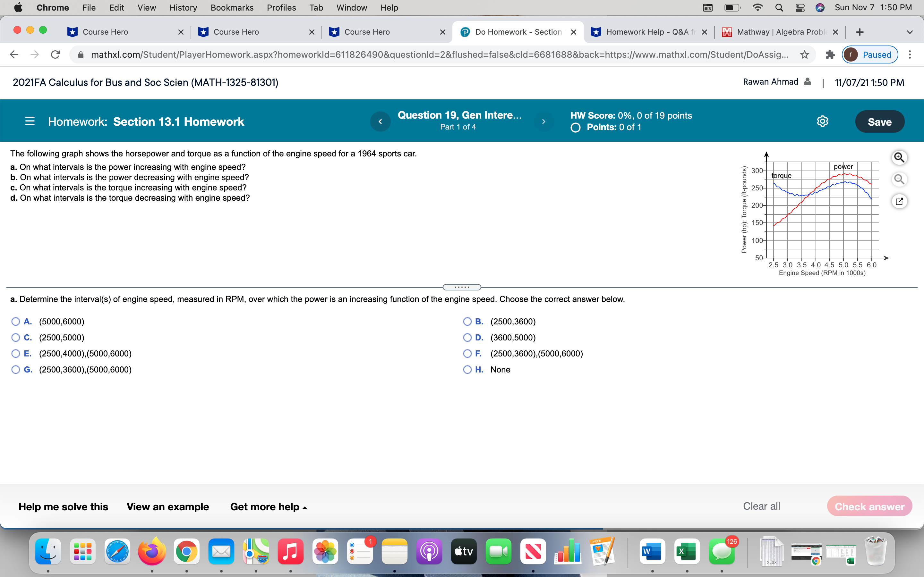Zoom into the horsepower graph using magnifier icon
924x577 pixels.
click(x=900, y=157)
